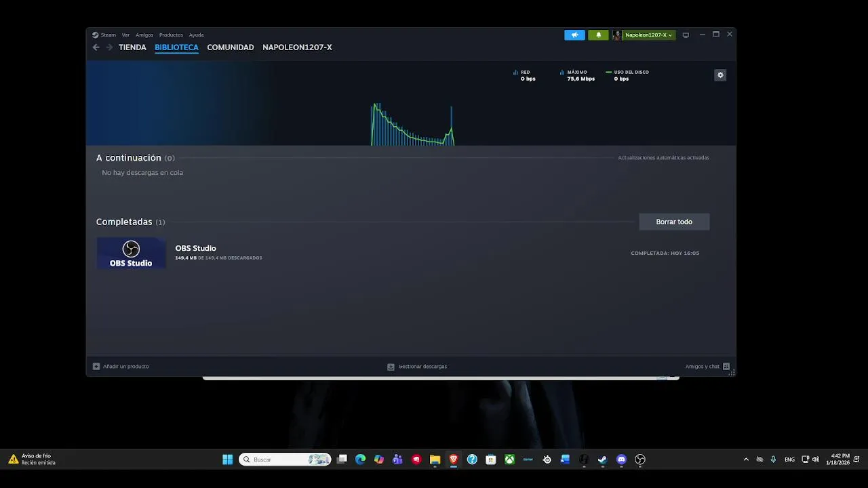
Task: Open Copilot from the taskbar
Action: 379,460
